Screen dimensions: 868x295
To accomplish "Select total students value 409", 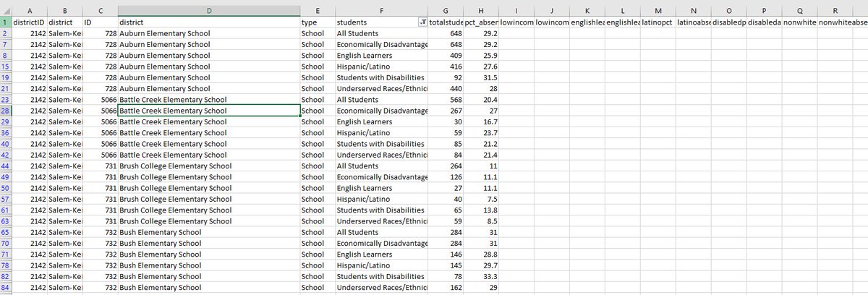I will 446,56.
